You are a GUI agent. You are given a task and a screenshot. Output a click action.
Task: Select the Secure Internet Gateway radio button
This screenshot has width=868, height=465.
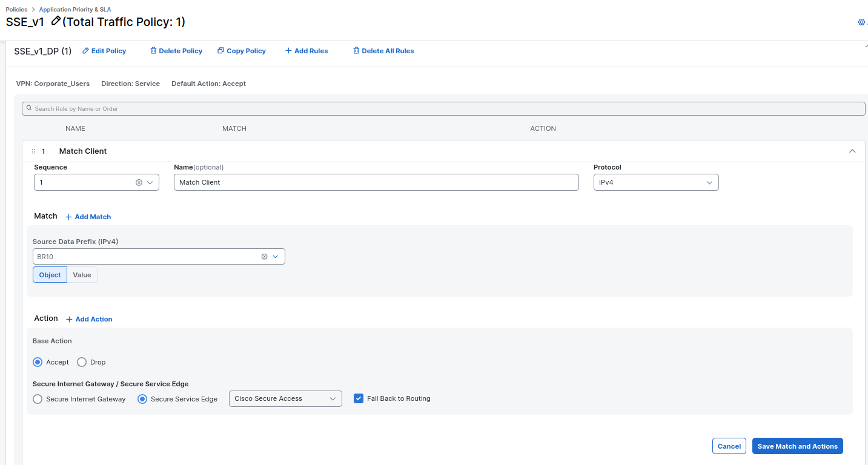tap(38, 399)
